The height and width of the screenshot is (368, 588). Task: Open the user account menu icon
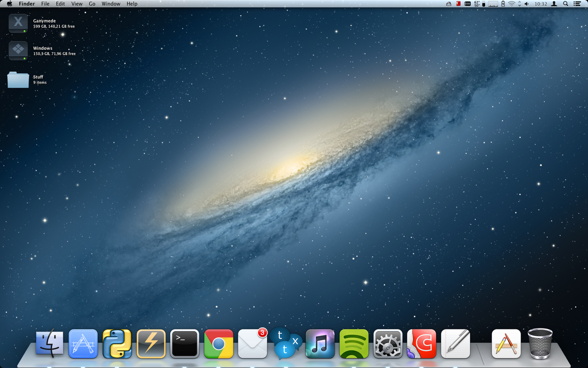coord(554,4)
